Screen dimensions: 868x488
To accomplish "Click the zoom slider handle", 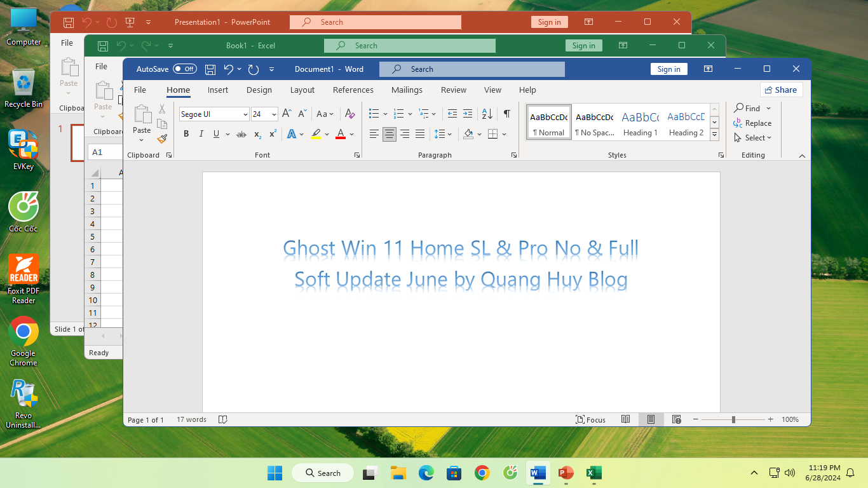I will [733, 419].
